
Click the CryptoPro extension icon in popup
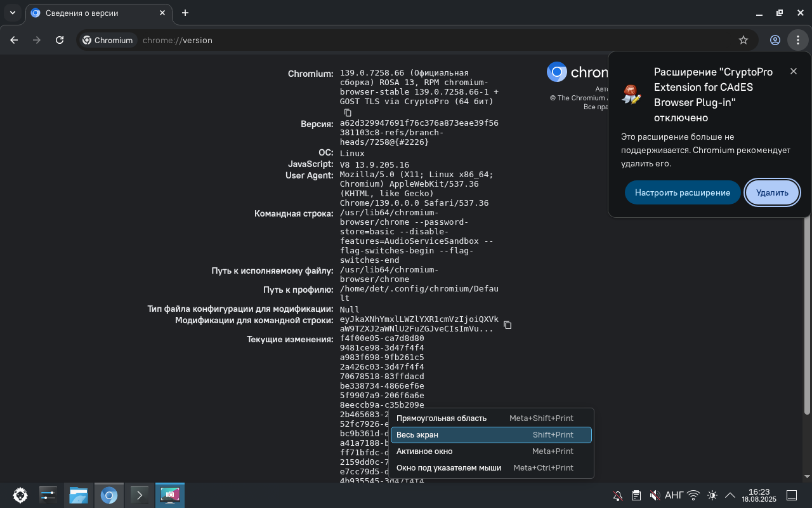click(631, 95)
